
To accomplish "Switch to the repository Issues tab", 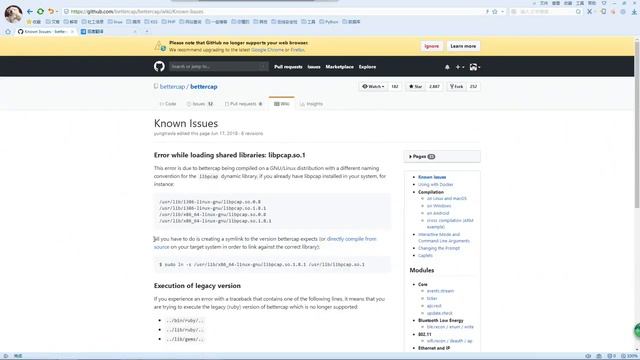I will pos(200,104).
